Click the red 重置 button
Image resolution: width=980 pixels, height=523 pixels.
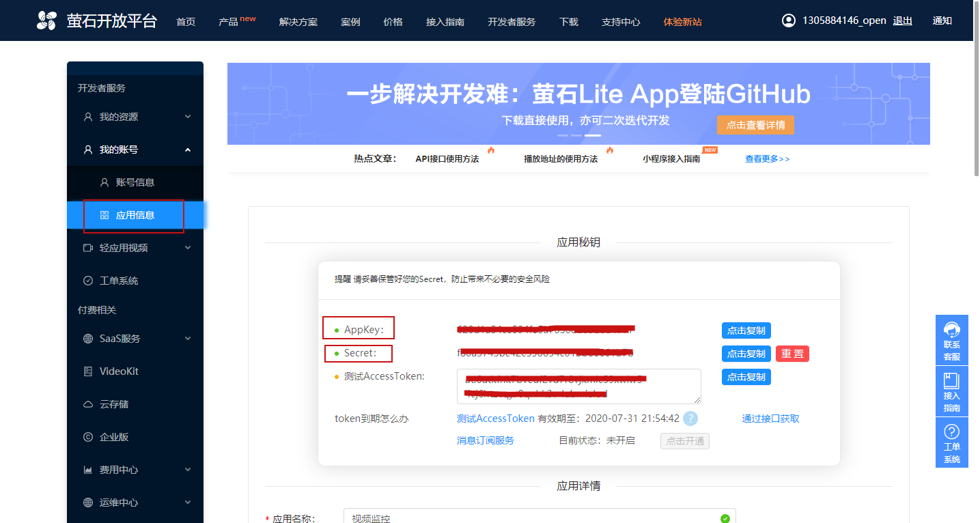click(x=792, y=354)
